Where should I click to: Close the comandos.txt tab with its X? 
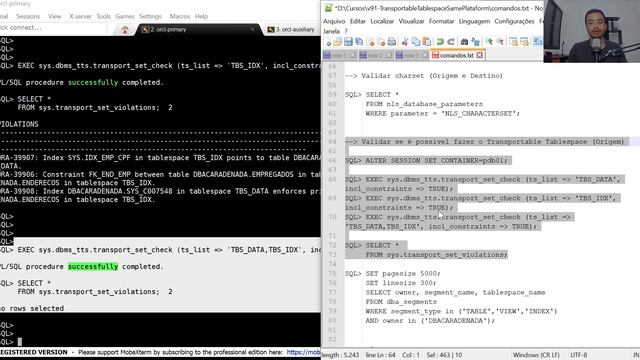click(x=480, y=55)
